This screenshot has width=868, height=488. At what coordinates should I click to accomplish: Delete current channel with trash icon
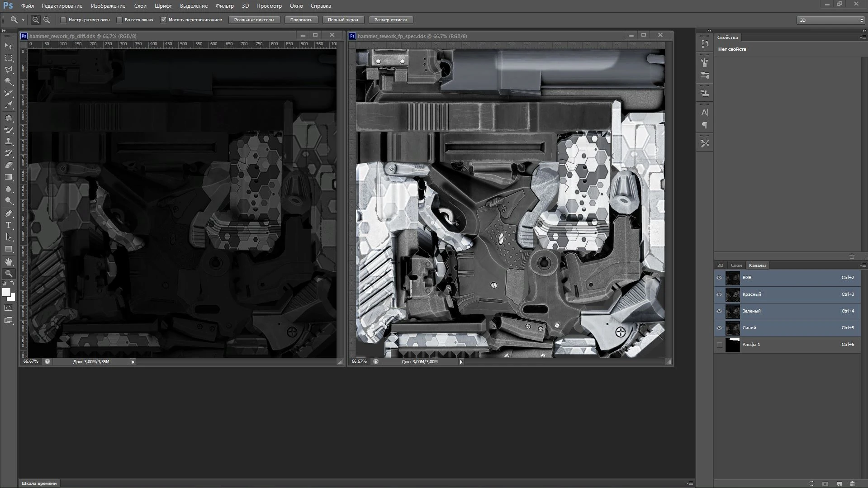pos(852,483)
